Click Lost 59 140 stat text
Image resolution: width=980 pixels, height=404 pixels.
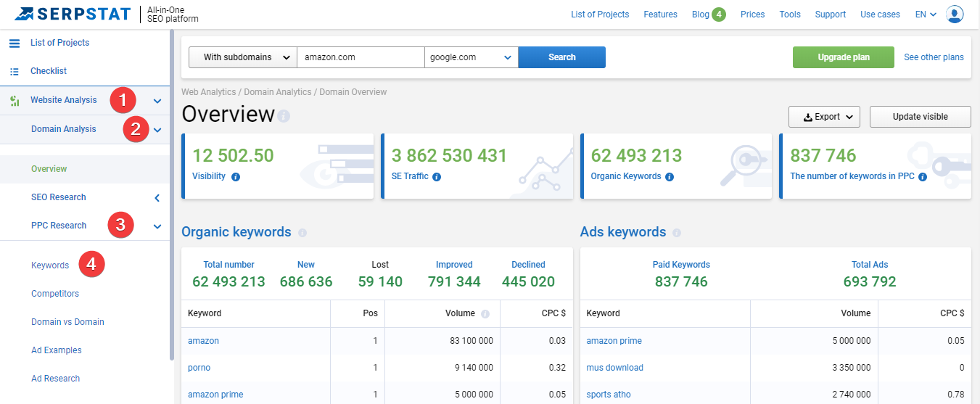coord(380,274)
